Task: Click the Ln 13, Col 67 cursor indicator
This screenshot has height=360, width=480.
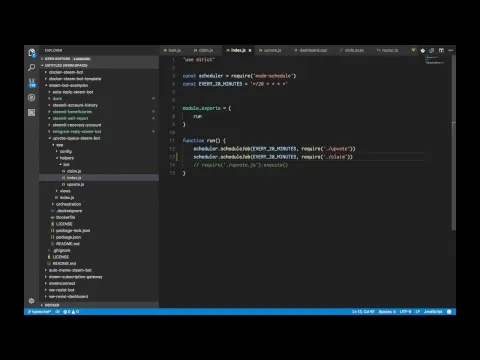Action: (363, 312)
